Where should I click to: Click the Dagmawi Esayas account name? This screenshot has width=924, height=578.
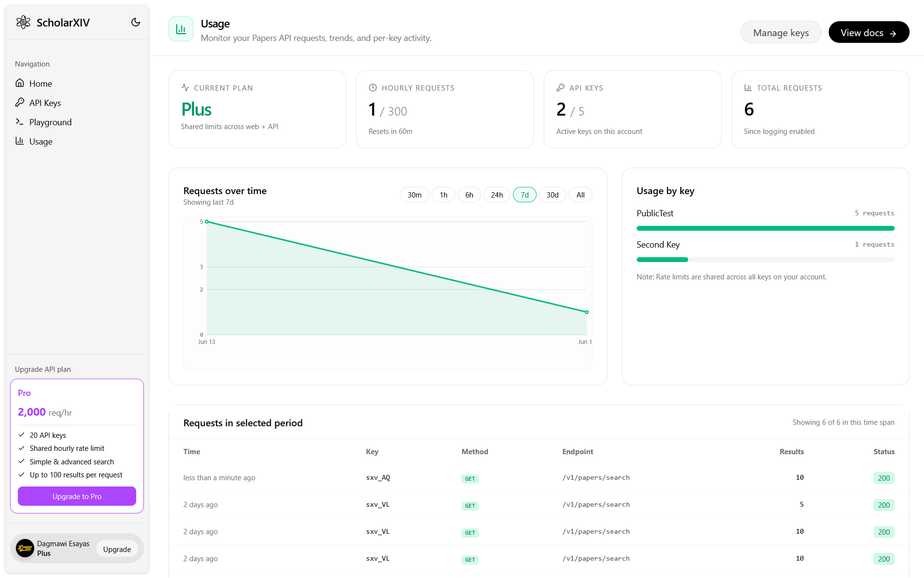[63, 543]
